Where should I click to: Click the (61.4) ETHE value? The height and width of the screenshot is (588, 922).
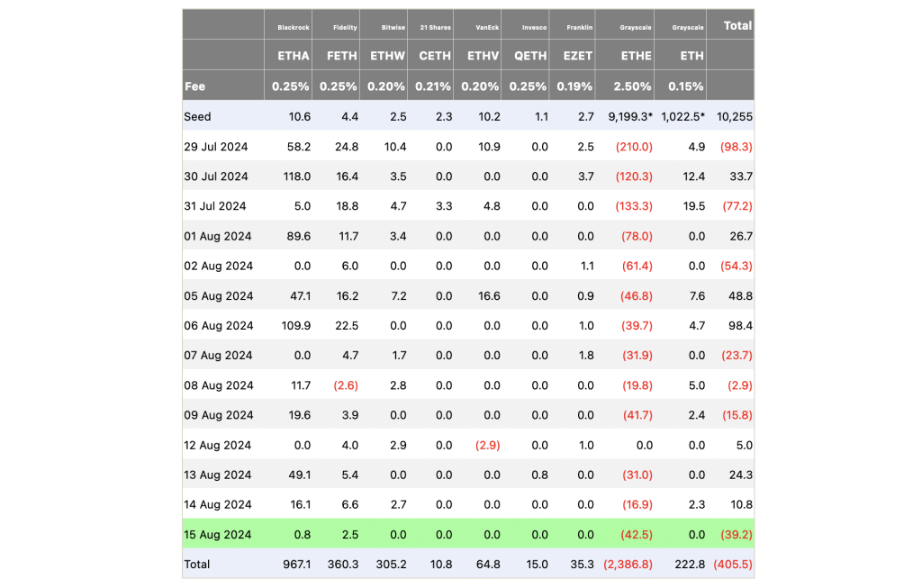[x=637, y=266]
